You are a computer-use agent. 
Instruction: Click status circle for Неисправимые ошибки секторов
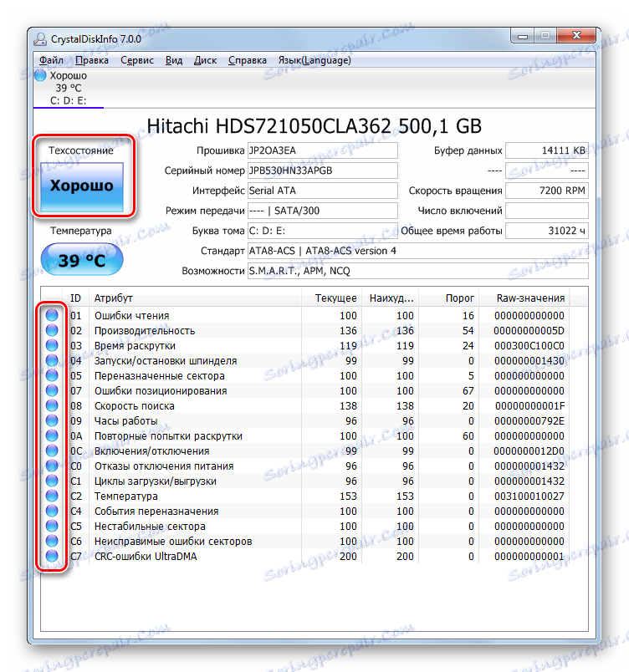52,541
